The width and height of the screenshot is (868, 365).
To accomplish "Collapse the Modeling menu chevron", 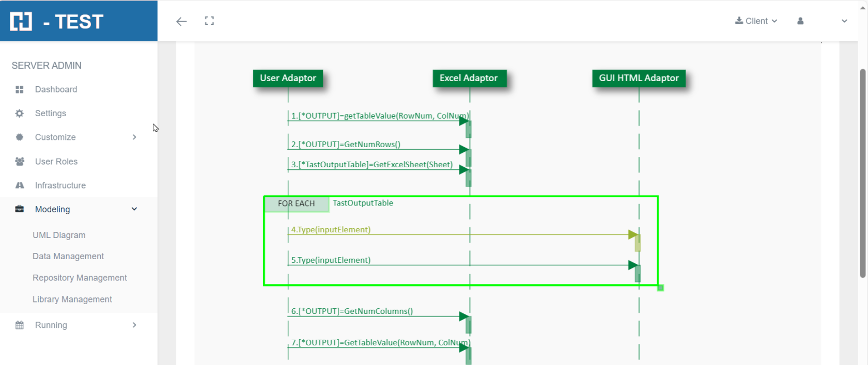I will pos(134,209).
